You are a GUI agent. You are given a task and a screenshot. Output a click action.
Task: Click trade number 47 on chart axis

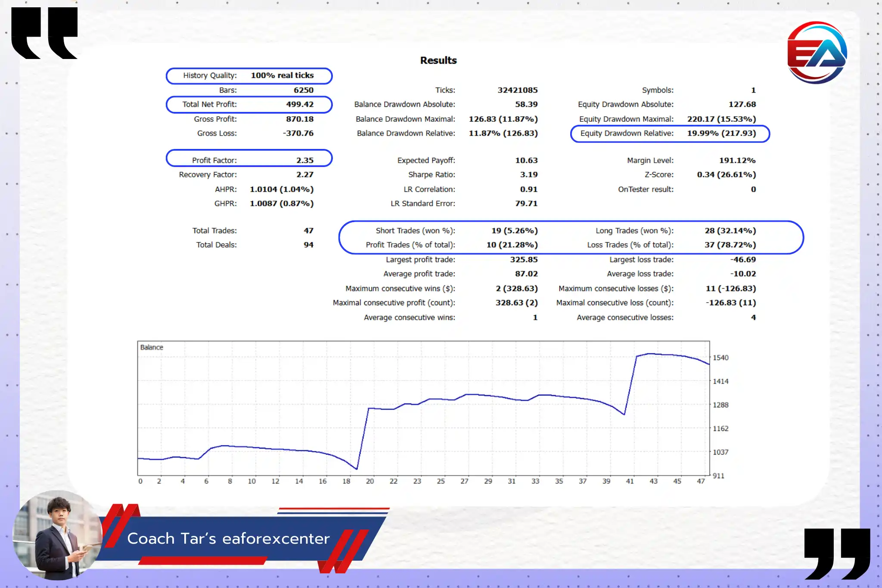(701, 481)
